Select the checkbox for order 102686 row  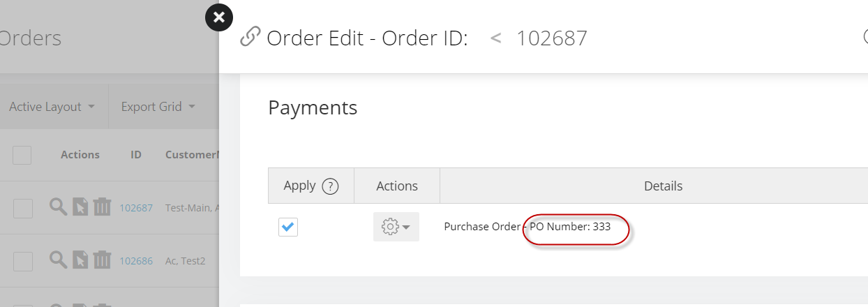[x=23, y=262]
